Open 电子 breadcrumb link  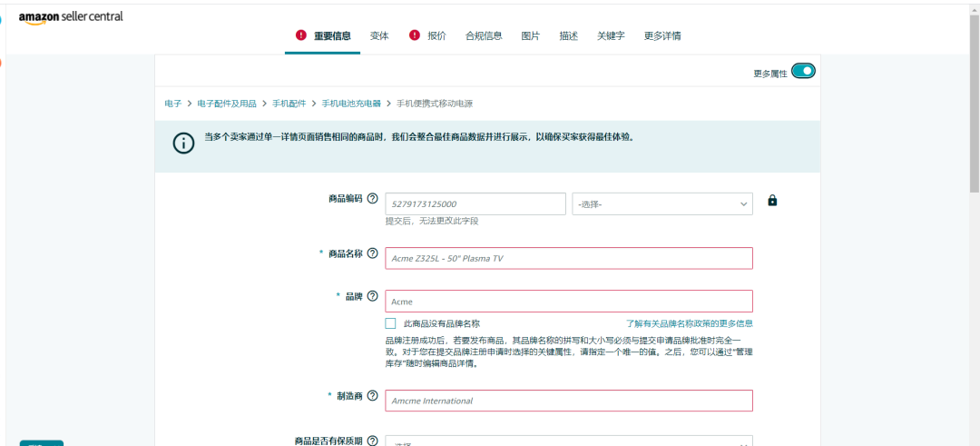tap(173, 104)
